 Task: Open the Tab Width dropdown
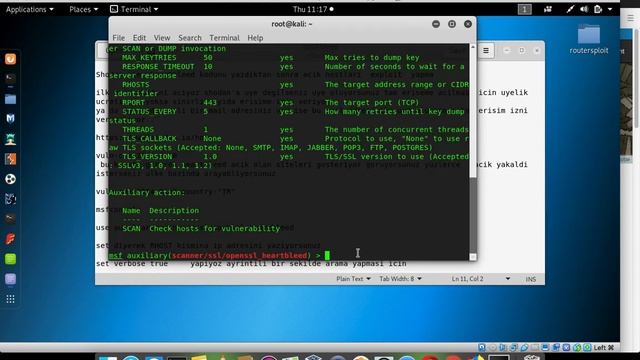(400, 279)
